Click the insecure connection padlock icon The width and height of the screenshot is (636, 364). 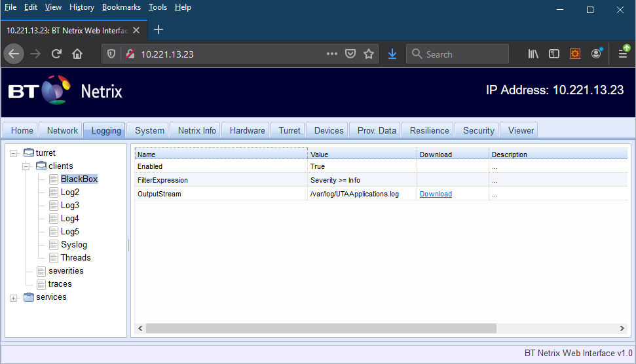[130, 54]
